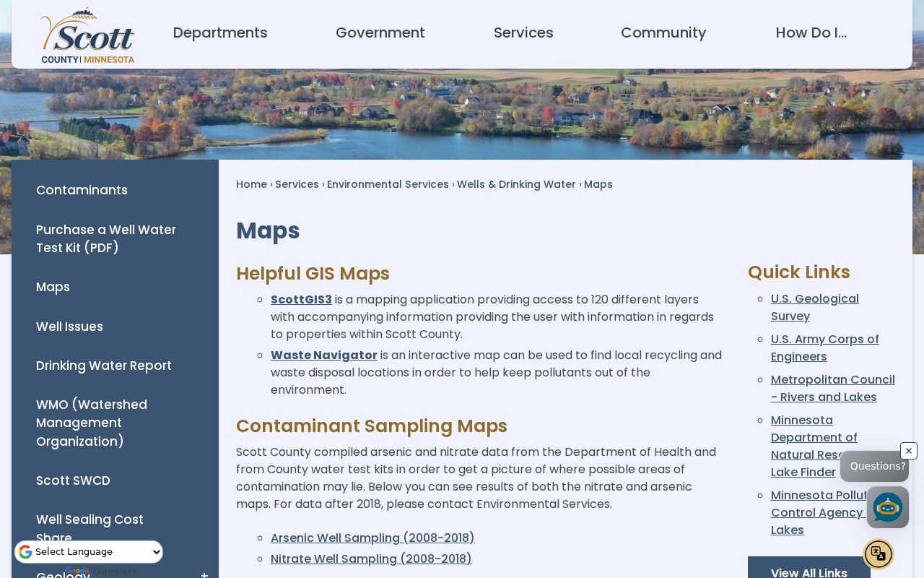Image resolution: width=924 pixels, height=578 pixels.
Task: Open the Select Language dropdown
Action: point(89,552)
